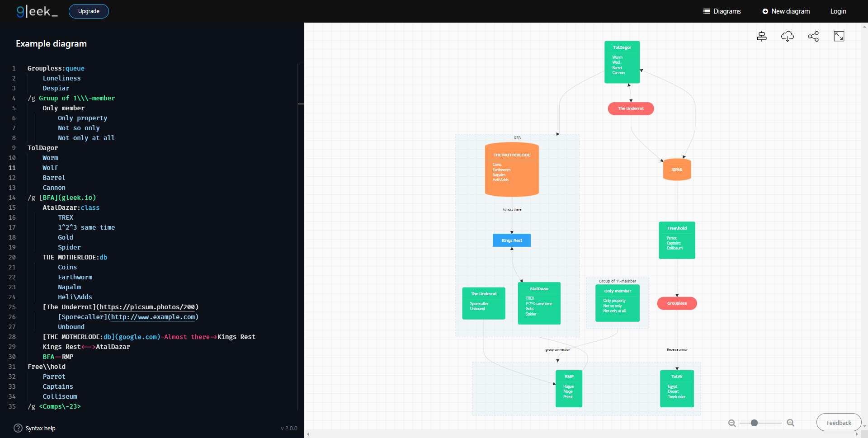Click the share diagram icon
The width and height of the screenshot is (868, 438).
[813, 36]
